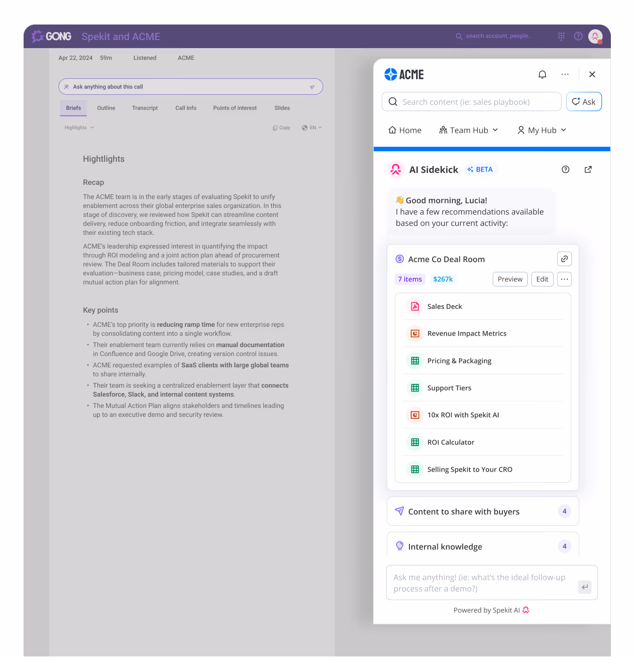634x672 pixels.
Task: Switch to the Transcript tab
Action: coord(145,108)
